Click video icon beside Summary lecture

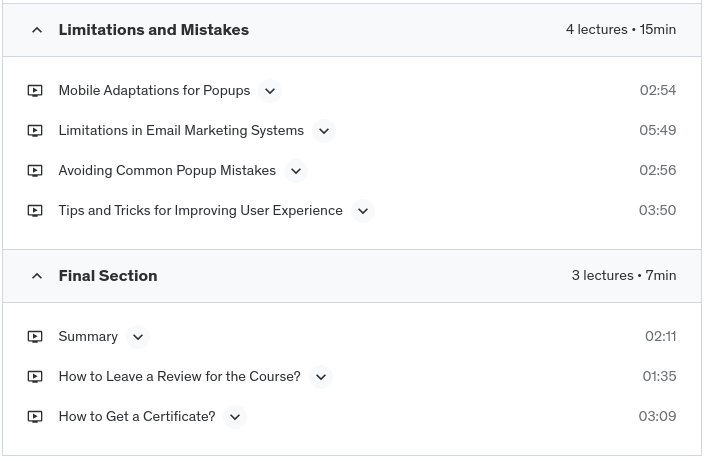pyautogui.click(x=35, y=337)
